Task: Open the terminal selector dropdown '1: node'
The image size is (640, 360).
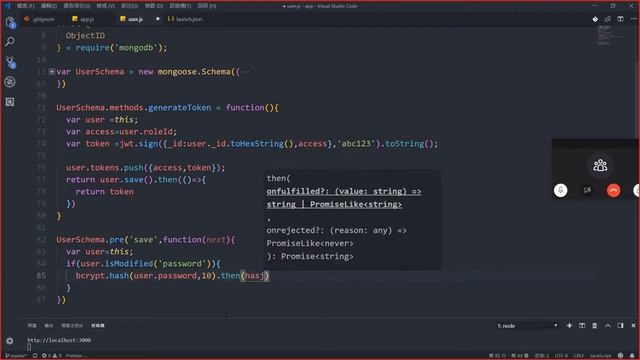Action: click(x=527, y=326)
